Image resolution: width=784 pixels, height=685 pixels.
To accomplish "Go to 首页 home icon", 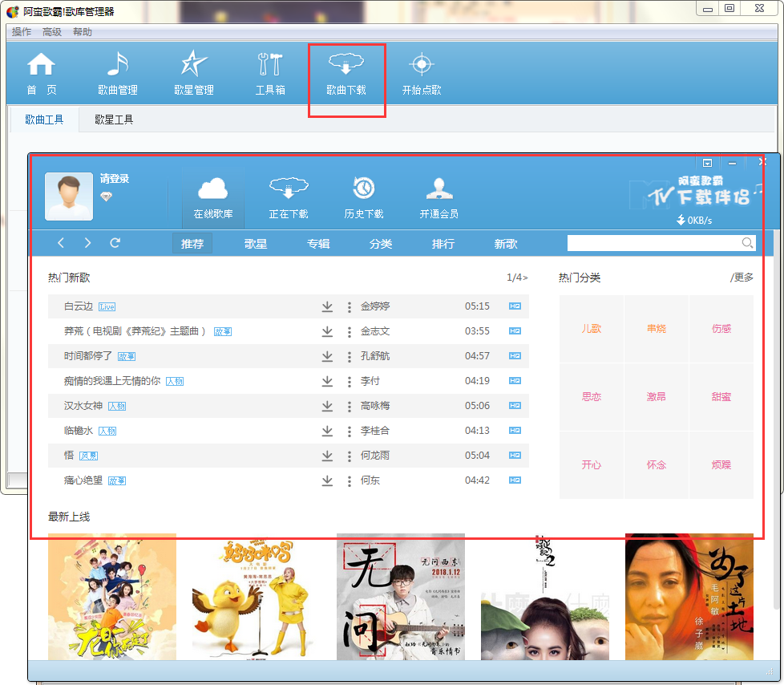I will 42,65.
